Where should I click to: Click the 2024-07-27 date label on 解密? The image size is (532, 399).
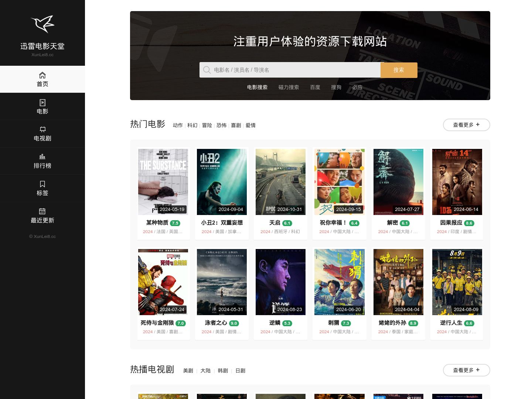click(407, 209)
